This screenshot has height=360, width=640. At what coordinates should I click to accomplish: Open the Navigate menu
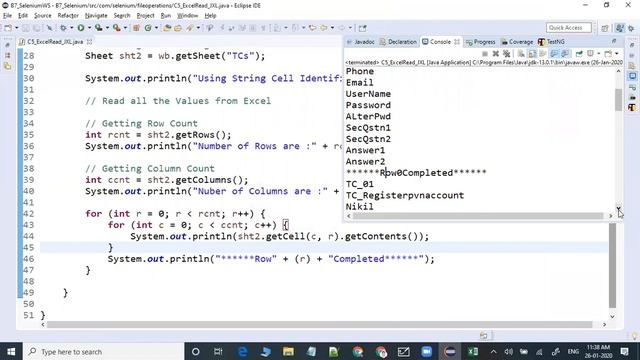96,16
